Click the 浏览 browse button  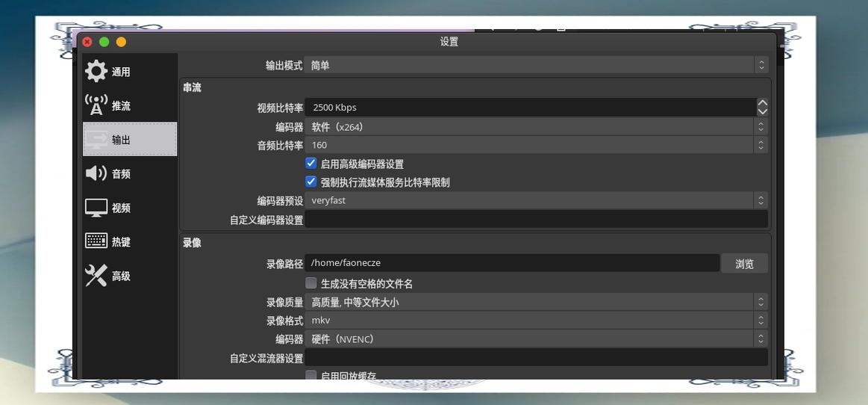(x=745, y=264)
